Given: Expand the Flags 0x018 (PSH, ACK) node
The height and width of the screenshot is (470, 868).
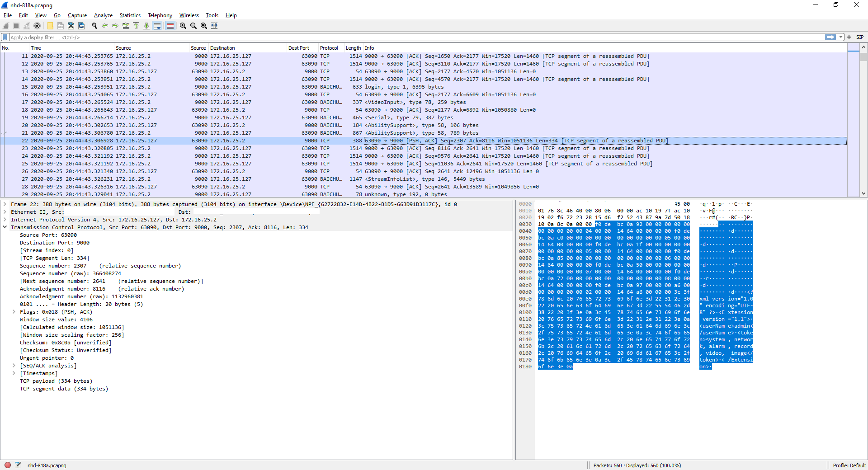Looking at the screenshot, I should [14, 312].
